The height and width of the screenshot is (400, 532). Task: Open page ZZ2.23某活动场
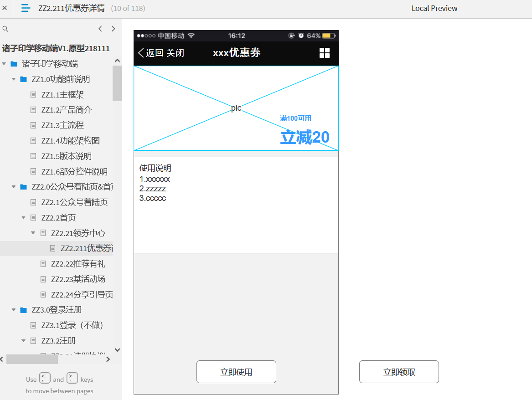pos(78,279)
